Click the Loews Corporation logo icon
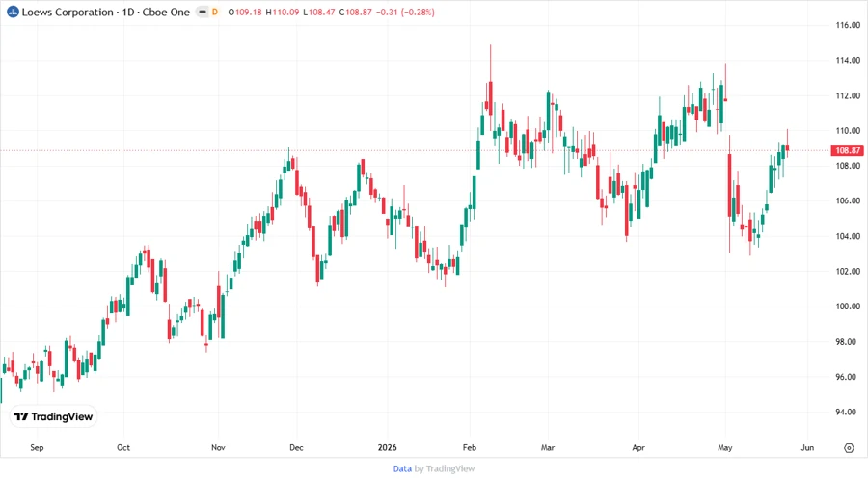The width and height of the screenshot is (868, 480). click(13, 12)
